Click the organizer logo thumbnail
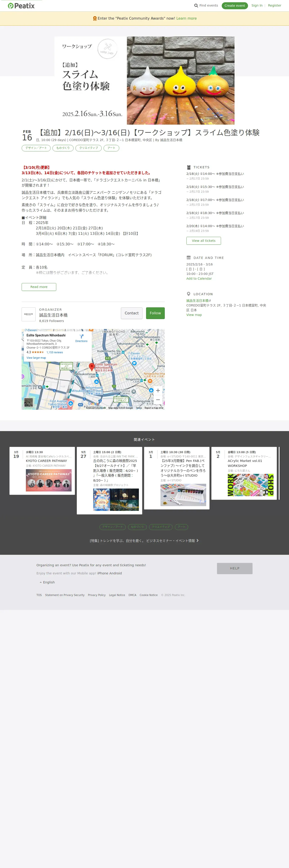The width and height of the screenshot is (289, 868). (x=29, y=314)
